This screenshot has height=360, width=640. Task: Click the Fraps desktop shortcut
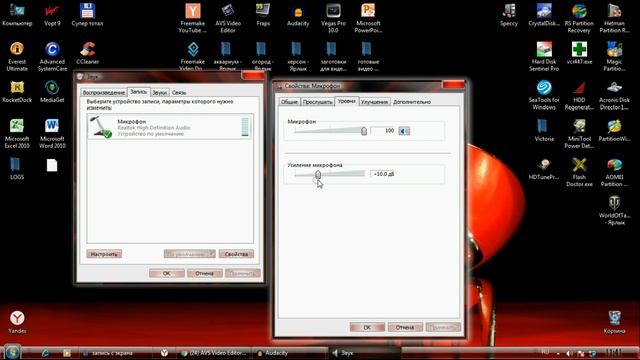point(263,15)
